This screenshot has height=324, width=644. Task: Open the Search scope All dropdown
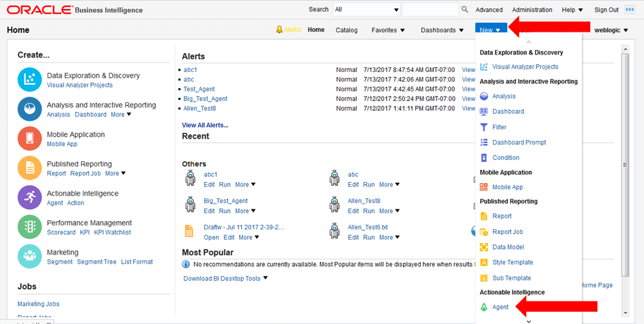point(366,10)
